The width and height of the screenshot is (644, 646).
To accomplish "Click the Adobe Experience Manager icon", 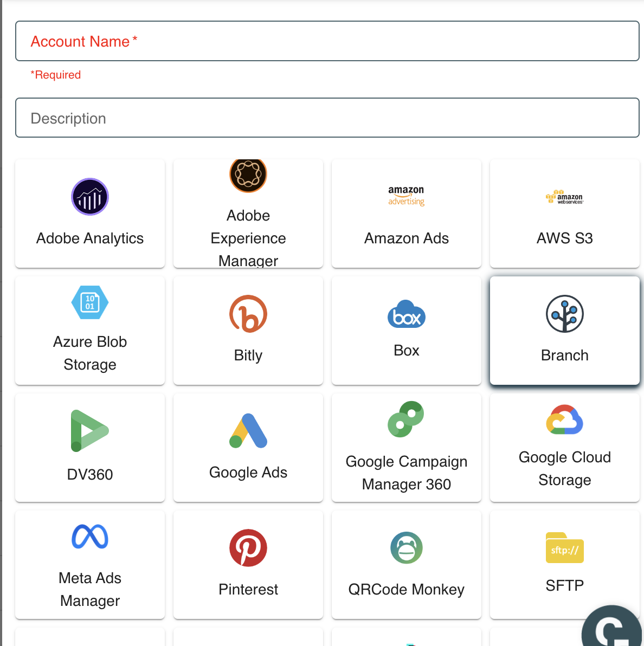I will (248, 176).
